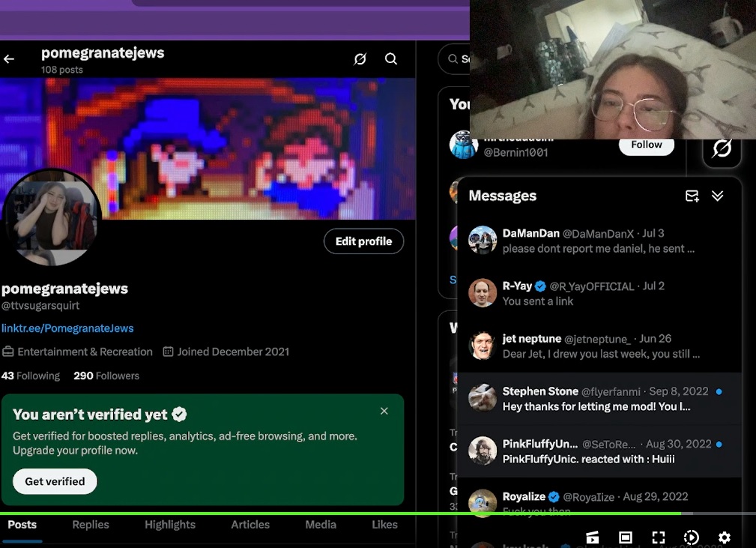Viewport: 756px width, 548px height.
Task: Follow the @Bernin1001 account
Action: coord(646,145)
